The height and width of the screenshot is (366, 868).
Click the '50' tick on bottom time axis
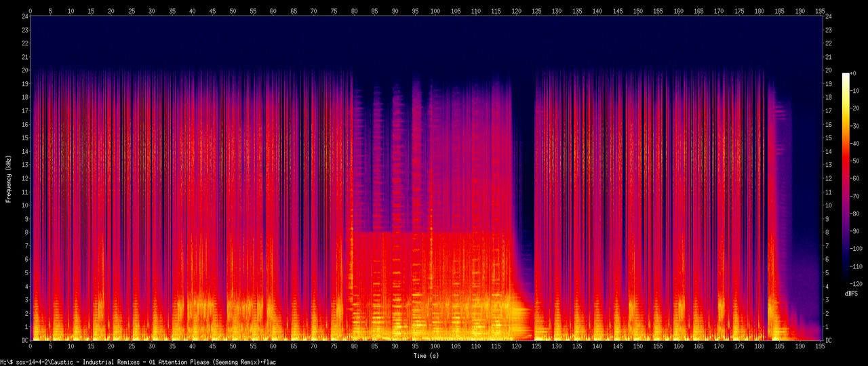coord(233,347)
